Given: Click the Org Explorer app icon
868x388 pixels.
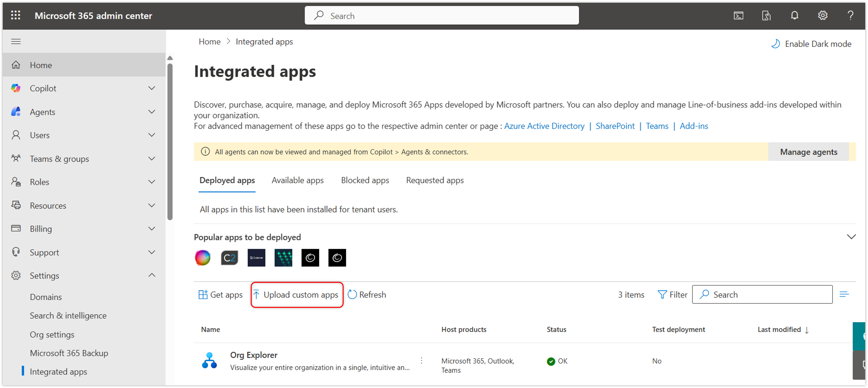Looking at the screenshot, I should pyautogui.click(x=209, y=360).
